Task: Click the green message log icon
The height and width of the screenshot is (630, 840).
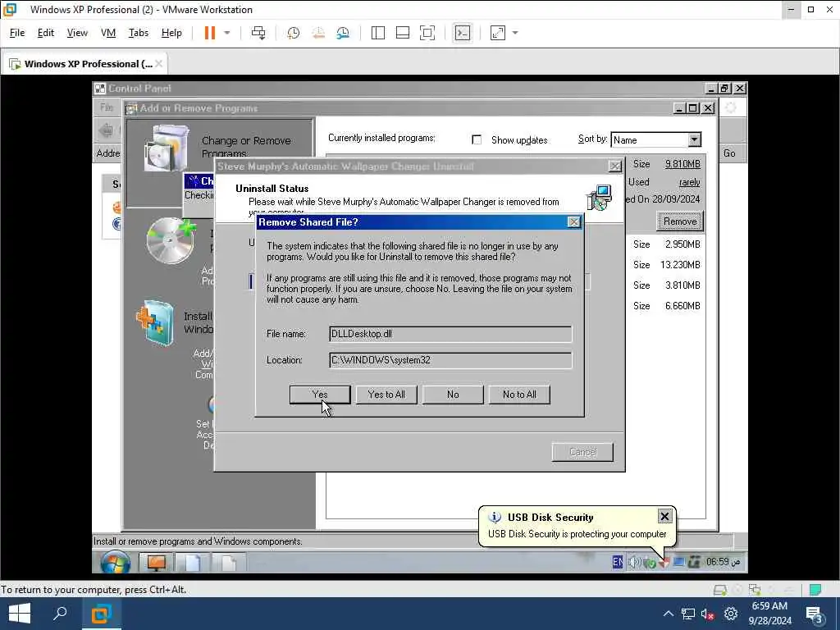Action: pos(815,590)
